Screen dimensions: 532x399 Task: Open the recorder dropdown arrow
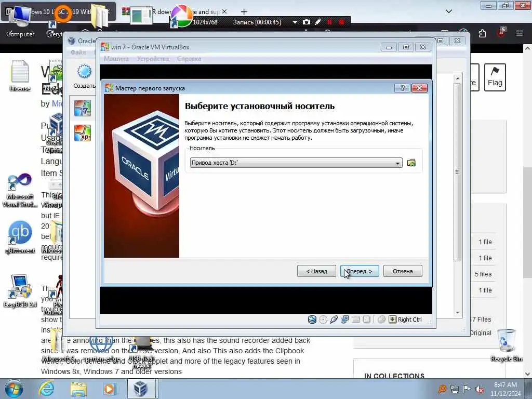click(x=295, y=22)
